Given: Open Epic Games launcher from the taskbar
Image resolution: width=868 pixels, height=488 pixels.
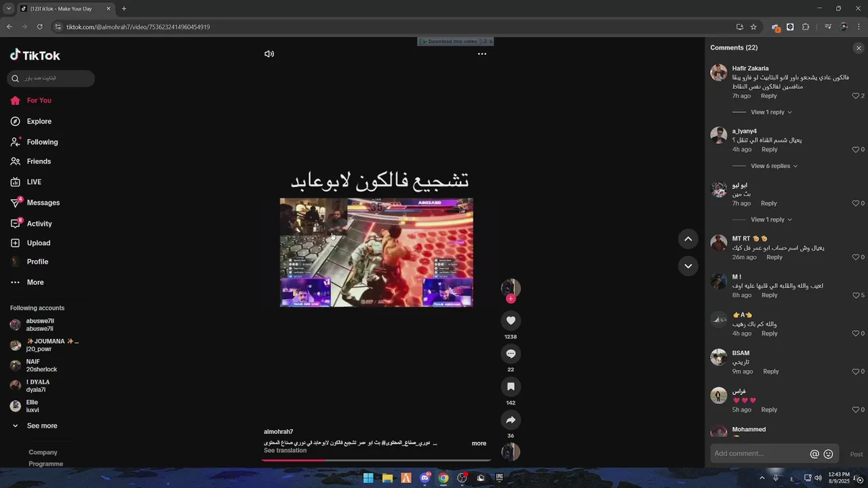Looking at the screenshot, I should pos(500,478).
